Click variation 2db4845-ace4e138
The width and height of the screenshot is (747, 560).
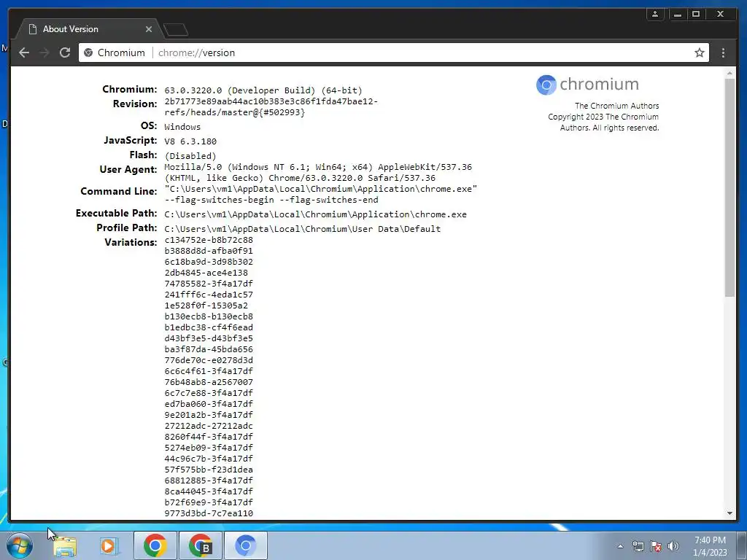tap(206, 273)
